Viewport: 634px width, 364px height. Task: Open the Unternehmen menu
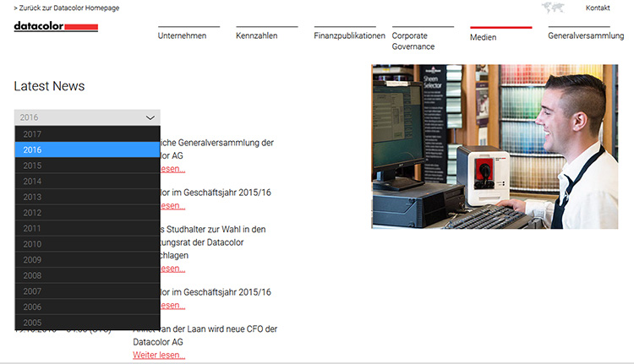(182, 35)
